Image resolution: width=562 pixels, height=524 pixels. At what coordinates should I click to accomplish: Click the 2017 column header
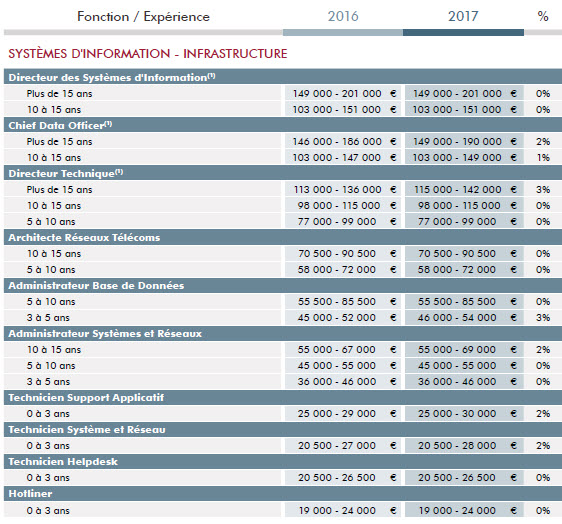463,16
